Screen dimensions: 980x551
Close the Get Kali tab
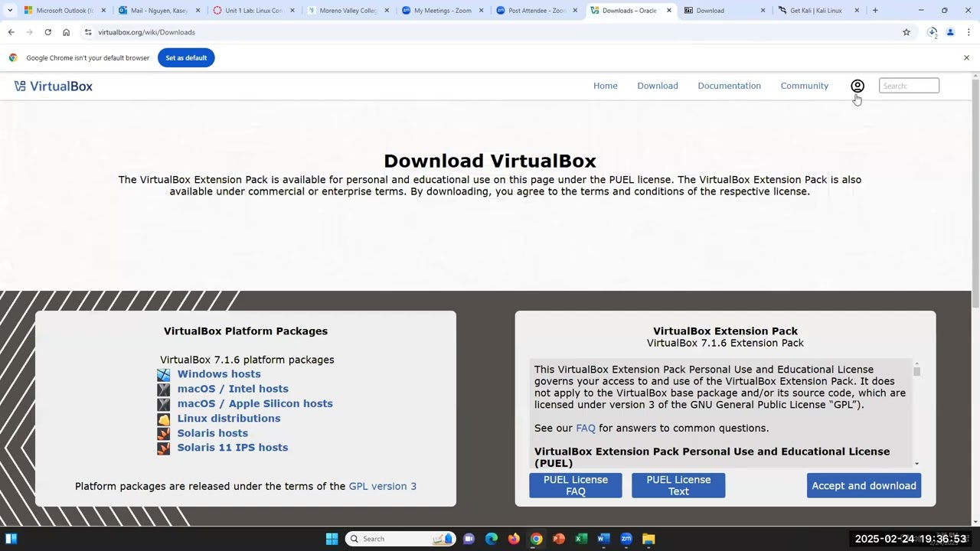click(x=857, y=11)
